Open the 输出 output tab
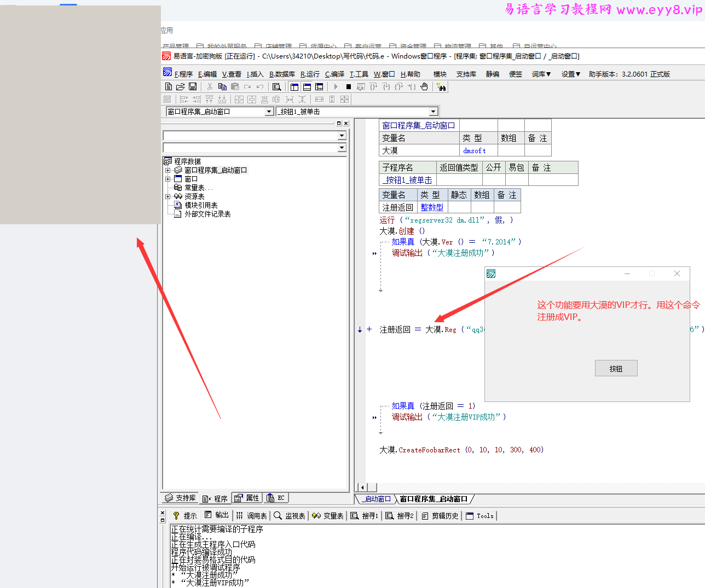Viewport: 705px width, 588px height. click(x=217, y=515)
